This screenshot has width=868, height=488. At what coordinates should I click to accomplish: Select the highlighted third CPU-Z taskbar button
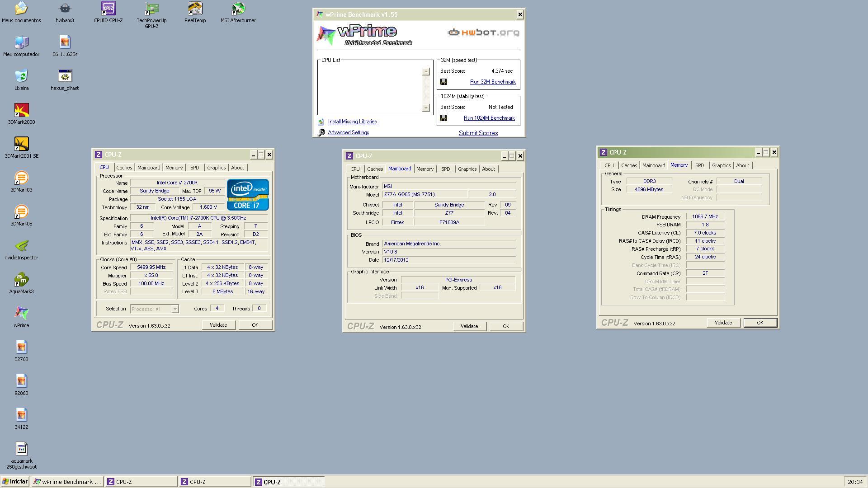(289, 482)
